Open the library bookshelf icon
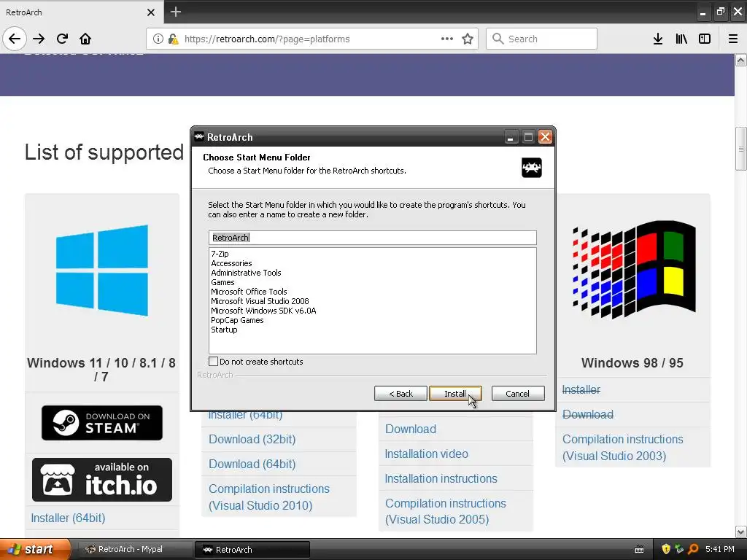Image resolution: width=747 pixels, height=560 pixels. 681,39
